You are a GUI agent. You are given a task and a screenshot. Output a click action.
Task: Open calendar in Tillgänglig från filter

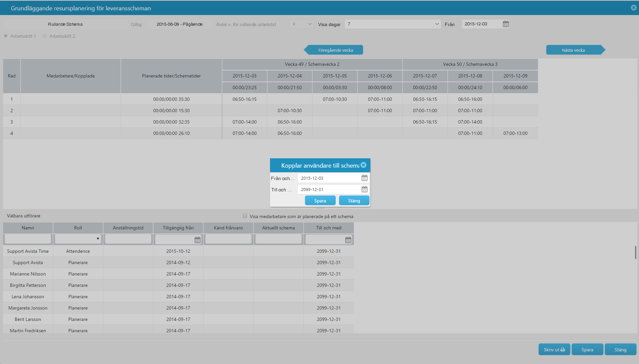pos(198,240)
